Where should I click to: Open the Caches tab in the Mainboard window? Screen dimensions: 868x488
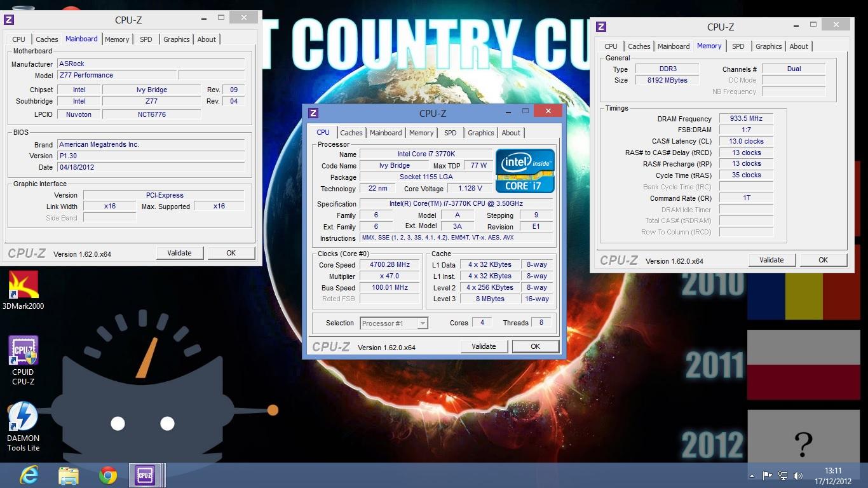[47, 39]
